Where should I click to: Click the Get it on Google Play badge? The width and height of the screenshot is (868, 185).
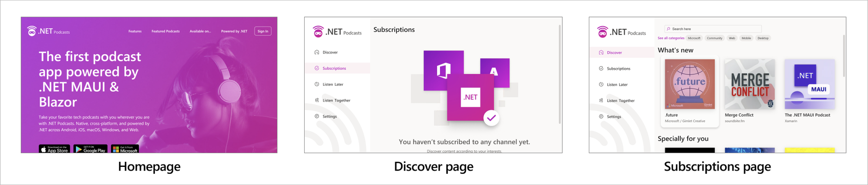click(x=90, y=149)
